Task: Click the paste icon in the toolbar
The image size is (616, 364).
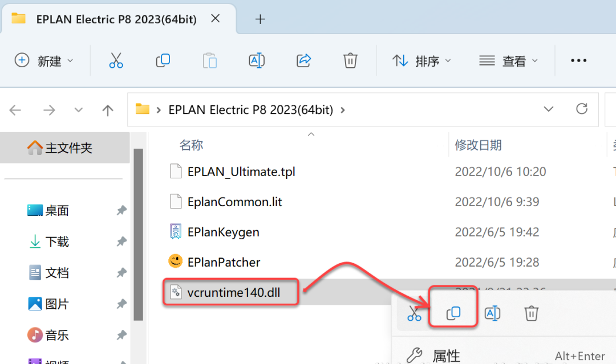Action: 209,60
